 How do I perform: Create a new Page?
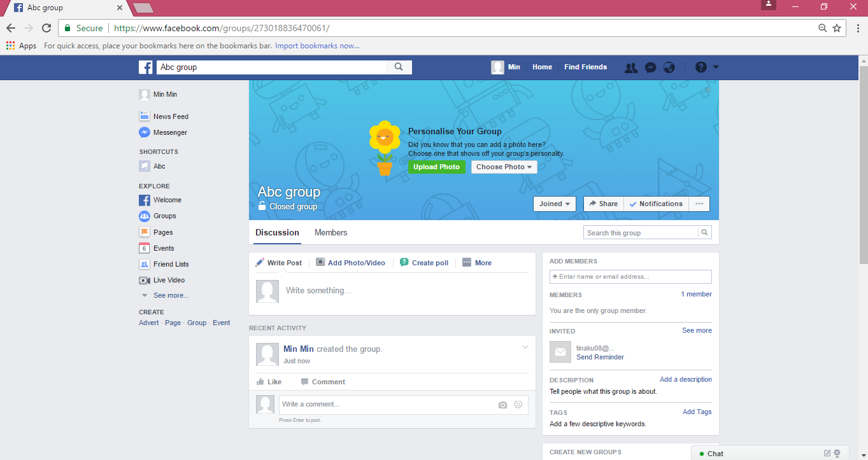coord(173,323)
